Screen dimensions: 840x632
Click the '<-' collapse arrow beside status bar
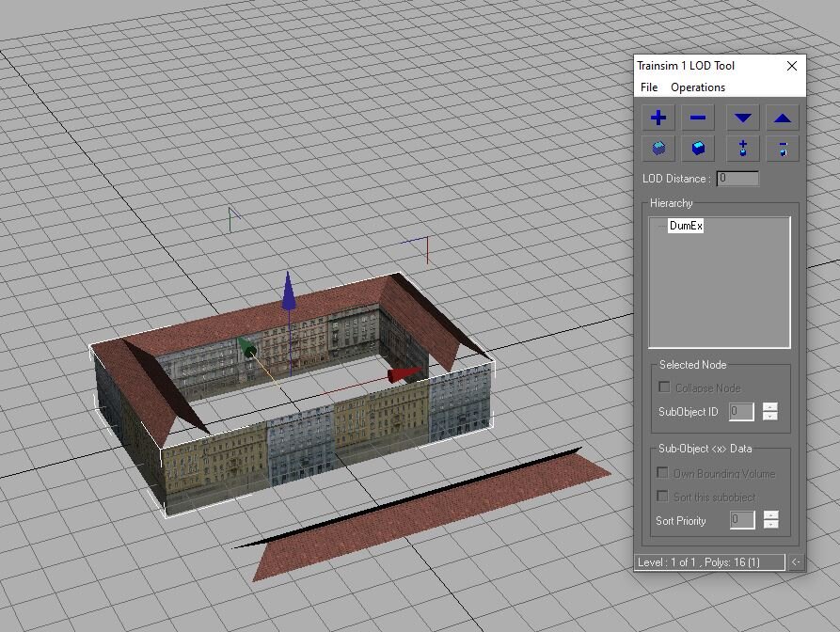pos(796,562)
